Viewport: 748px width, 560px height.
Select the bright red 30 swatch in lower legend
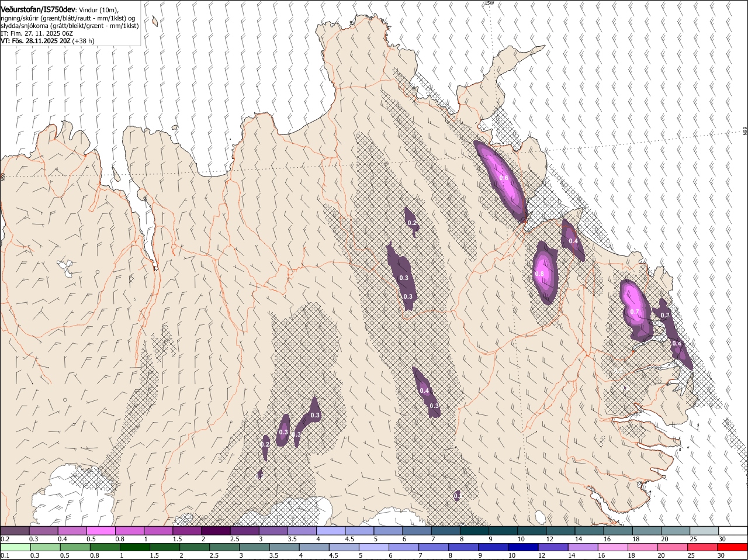tap(732, 548)
